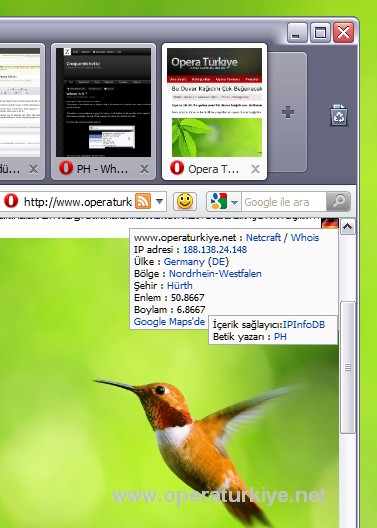Click the closed tabs trash can icon
The width and height of the screenshot is (377, 528).
click(339, 115)
